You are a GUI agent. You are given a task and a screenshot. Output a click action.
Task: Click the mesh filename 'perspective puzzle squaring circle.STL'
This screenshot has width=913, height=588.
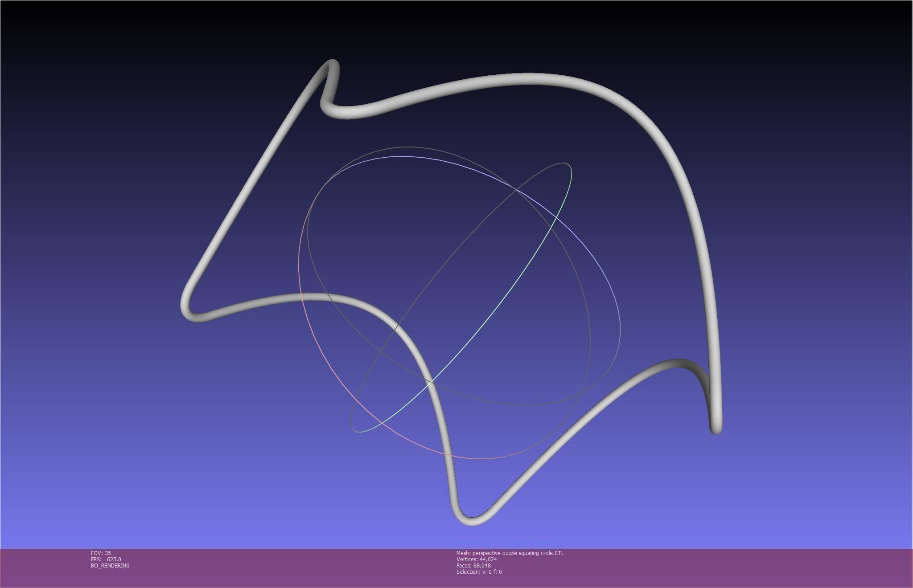(x=518, y=553)
